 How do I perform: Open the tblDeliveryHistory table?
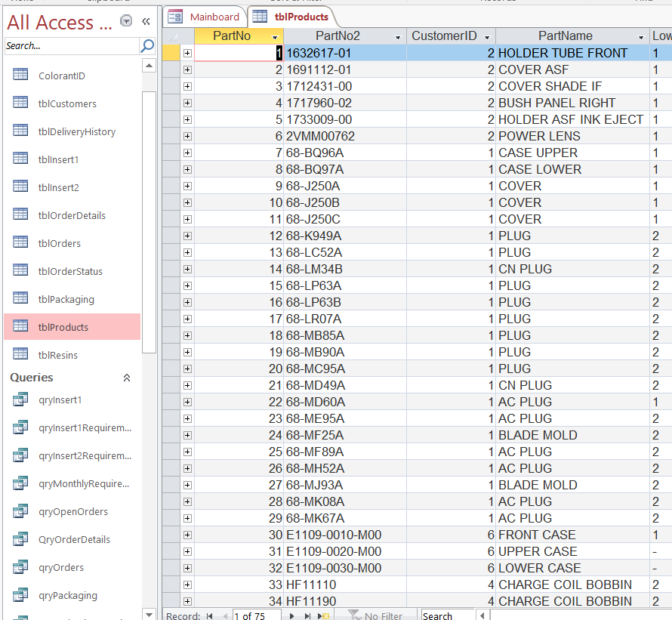point(77,131)
